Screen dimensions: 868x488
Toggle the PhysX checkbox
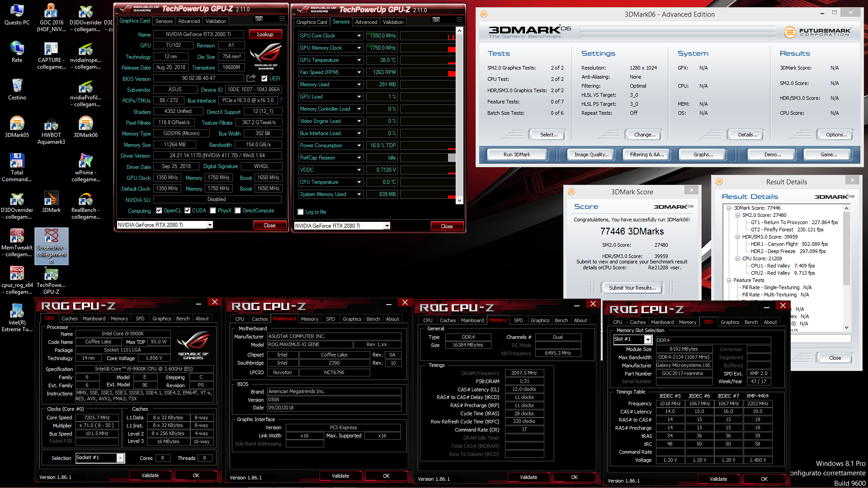coord(213,211)
